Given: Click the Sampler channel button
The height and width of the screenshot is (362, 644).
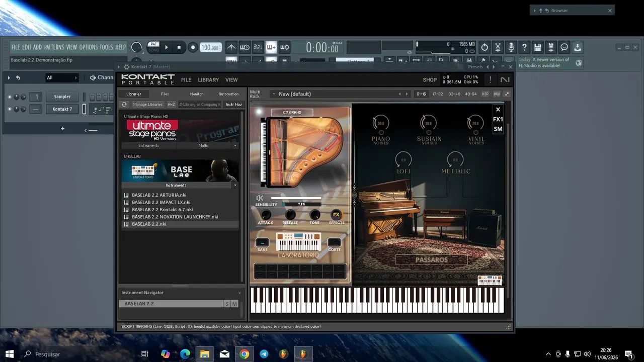Looking at the screenshot, I should click(62, 97).
